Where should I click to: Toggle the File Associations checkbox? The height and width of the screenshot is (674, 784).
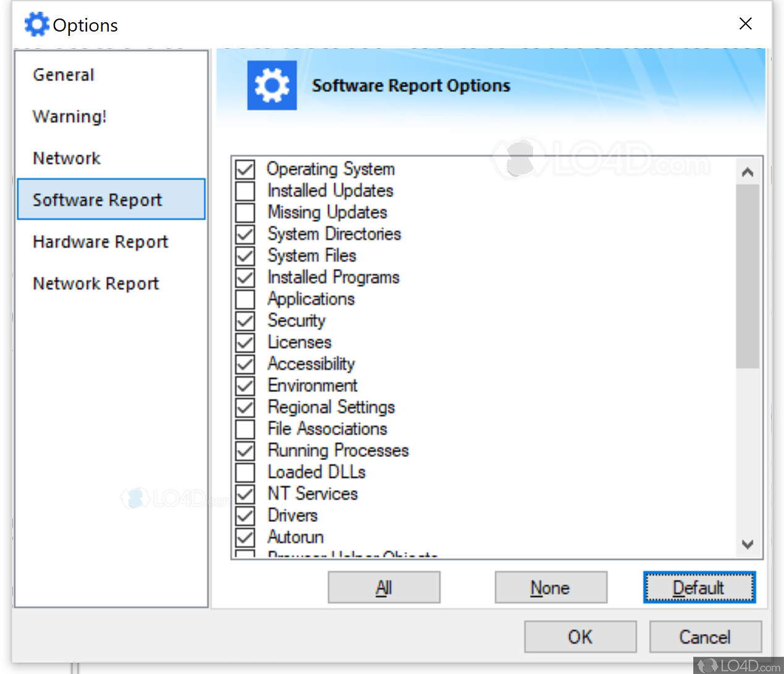(245, 429)
